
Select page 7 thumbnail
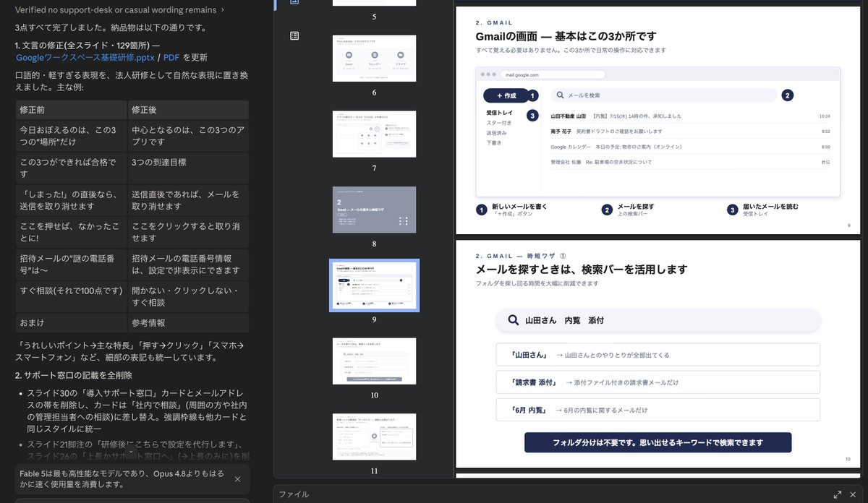374,134
